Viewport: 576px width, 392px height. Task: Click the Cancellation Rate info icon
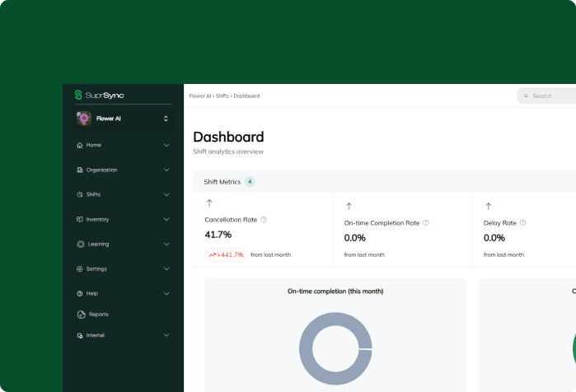(264, 220)
